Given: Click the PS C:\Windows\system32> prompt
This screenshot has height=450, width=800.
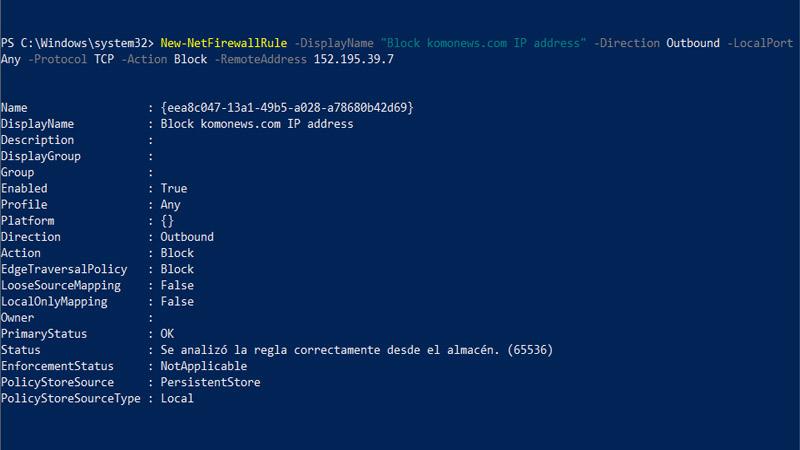Looking at the screenshot, I should tap(77, 43).
